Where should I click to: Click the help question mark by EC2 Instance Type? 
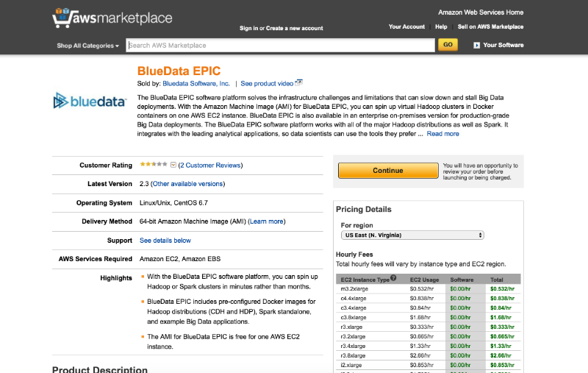(393, 278)
